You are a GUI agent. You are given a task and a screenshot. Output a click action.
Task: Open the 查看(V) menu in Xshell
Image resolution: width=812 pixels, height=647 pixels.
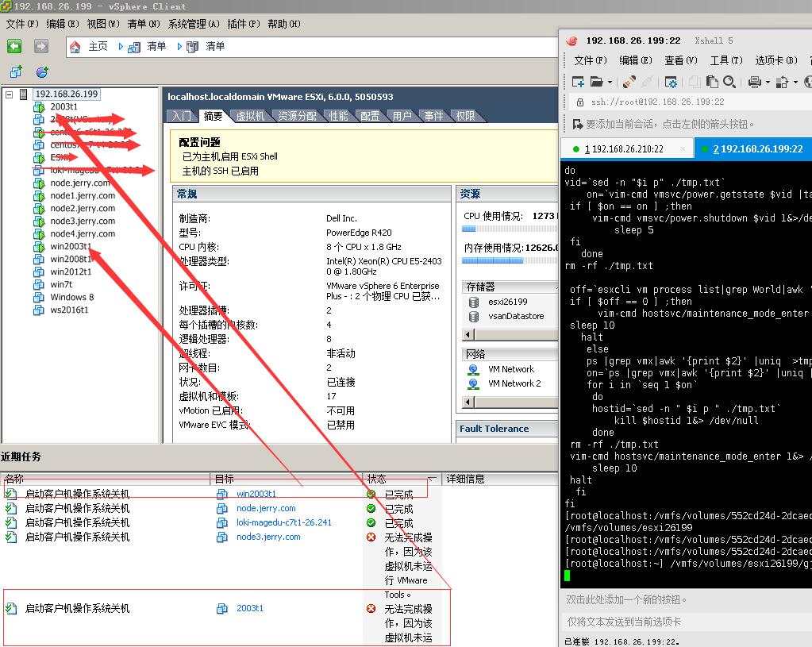tap(680, 60)
